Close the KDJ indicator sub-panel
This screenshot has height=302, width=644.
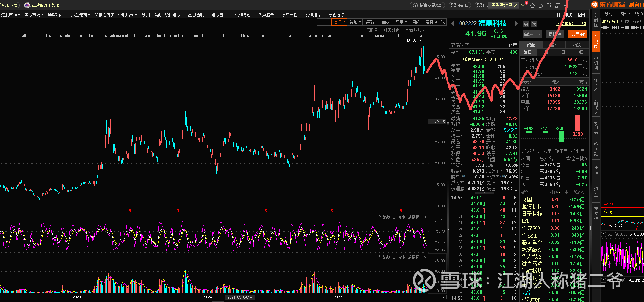click(x=425, y=217)
